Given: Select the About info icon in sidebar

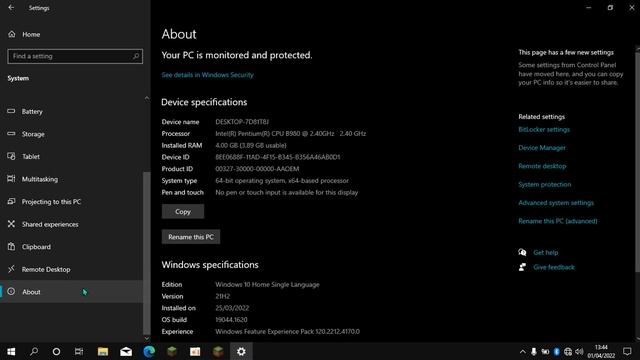Looking at the screenshot, I should tap(11, 291).
